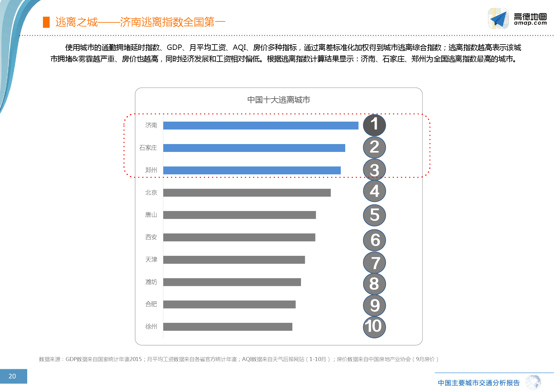554x392 pixels.
Task: Click the rank 1 circle badge
Action: click(374, 125)
